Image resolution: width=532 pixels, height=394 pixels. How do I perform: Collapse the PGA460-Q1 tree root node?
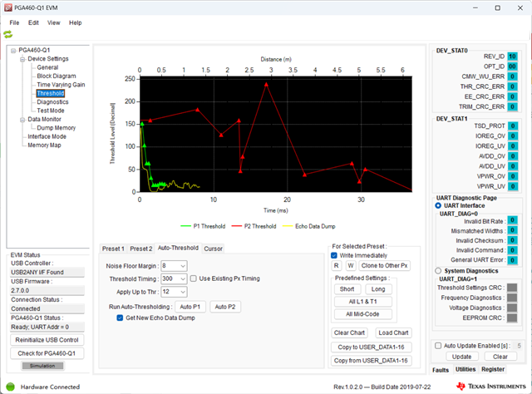click(x=13, y=51)
